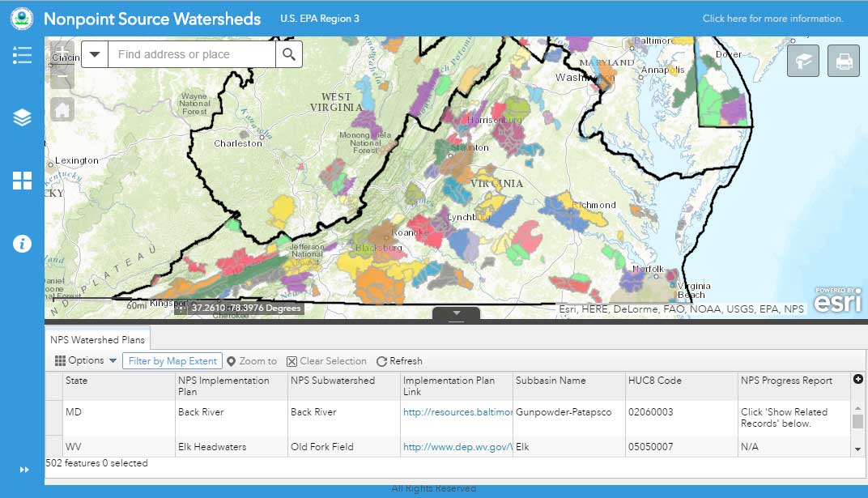Open Elk Headwaters wv.gov plan link
Image resolution: width=868 pixels, height=498 pixels.
point(457,446)
